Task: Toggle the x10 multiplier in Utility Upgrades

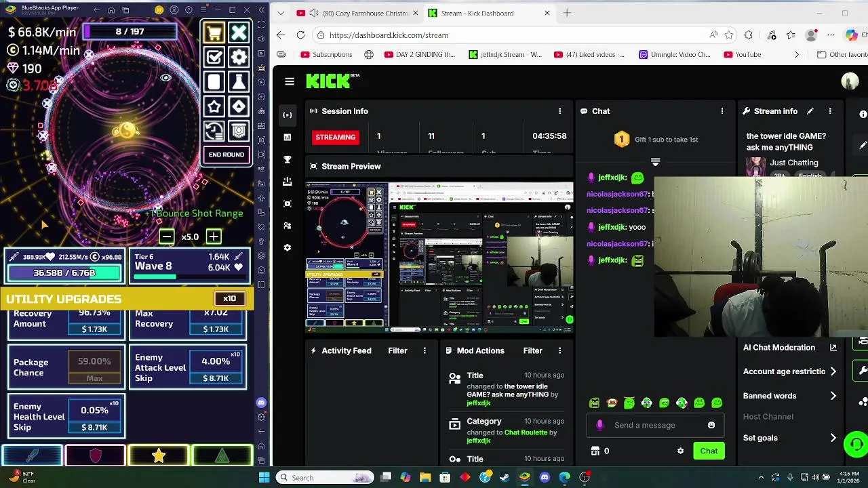Action: (x=230, y=299)
